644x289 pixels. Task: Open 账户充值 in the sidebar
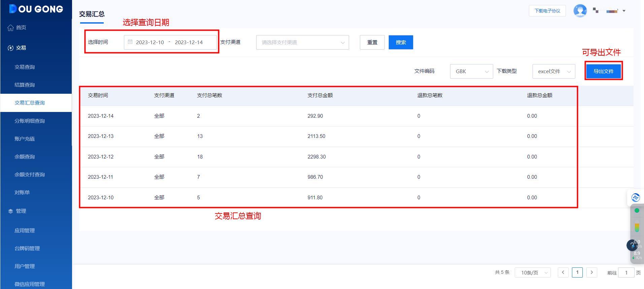[x=25, y=139]
